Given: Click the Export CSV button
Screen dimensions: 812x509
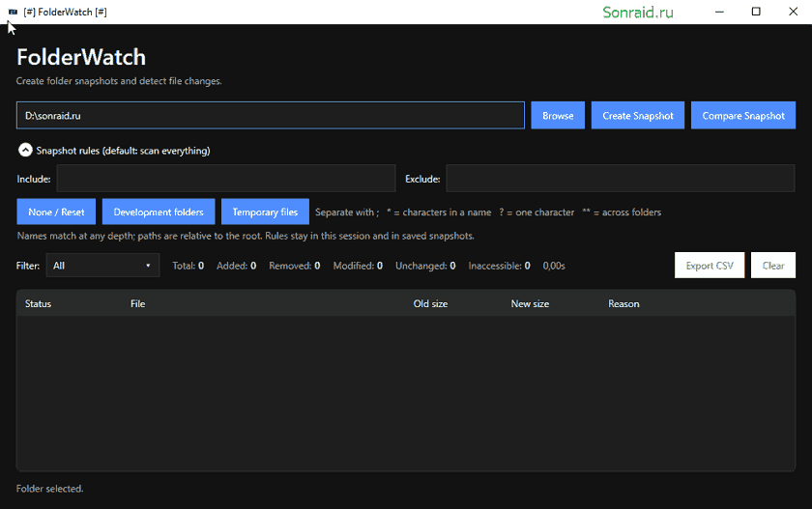Looking at the screenshot, I should 710,266.
